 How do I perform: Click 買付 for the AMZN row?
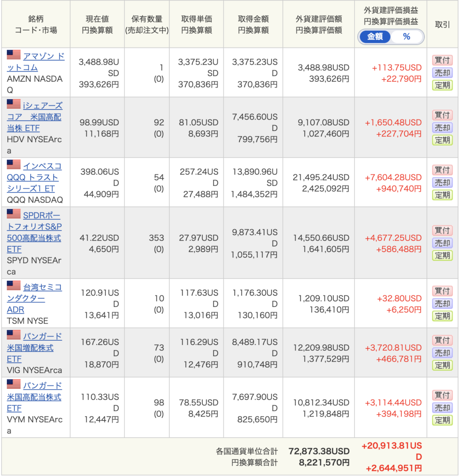tap(442, 60)
